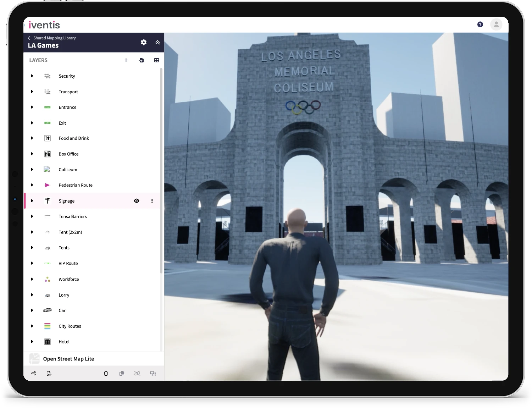Viewport: 532px width, 408px height.
Task: Expand the Car layer arrow
Action: click(32, 310)
